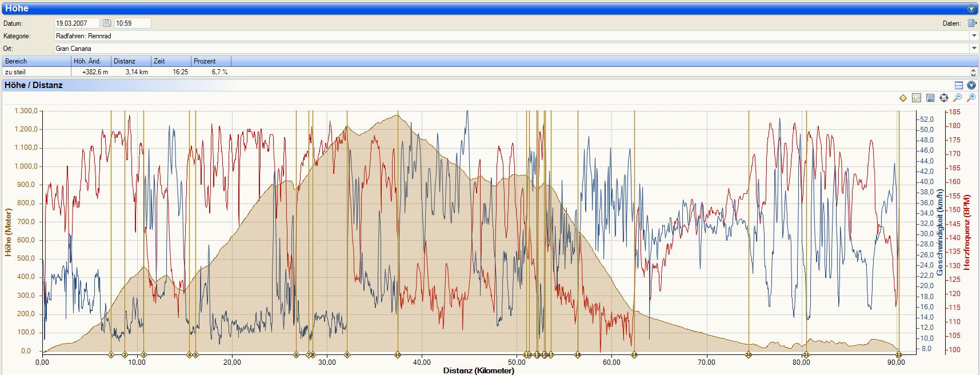Click the yellow diamond lap marker toolbar icon

coord(903,98)
